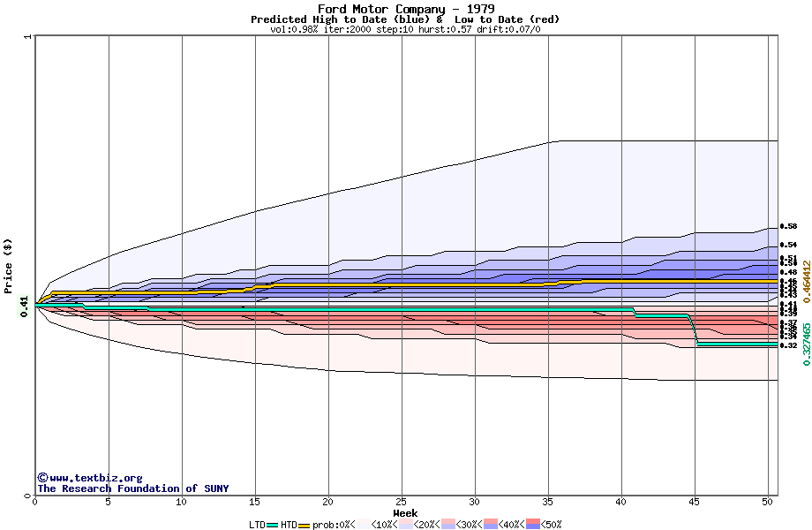Click the green 0.41 starting price label
This screenshot has width=812, height=530.
click(25, 306)
